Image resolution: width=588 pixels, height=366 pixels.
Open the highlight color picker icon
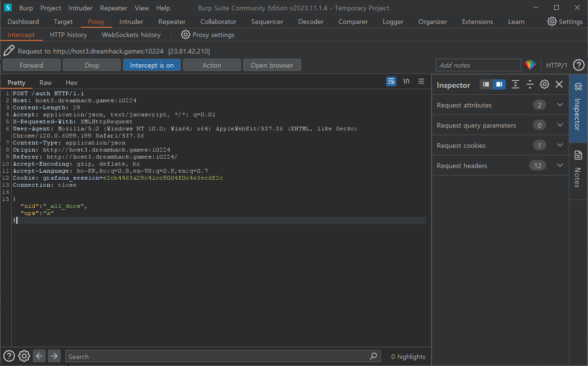click(530, 65)
